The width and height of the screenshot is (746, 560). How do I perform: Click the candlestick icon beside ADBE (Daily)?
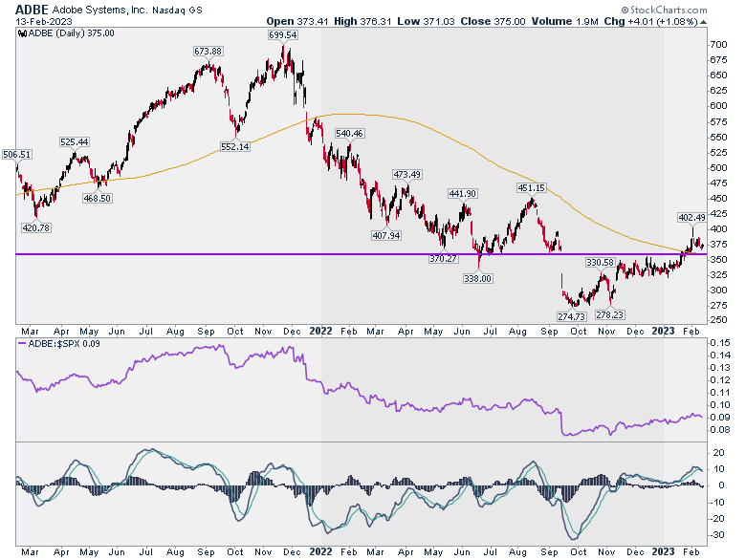pos(22,33)
